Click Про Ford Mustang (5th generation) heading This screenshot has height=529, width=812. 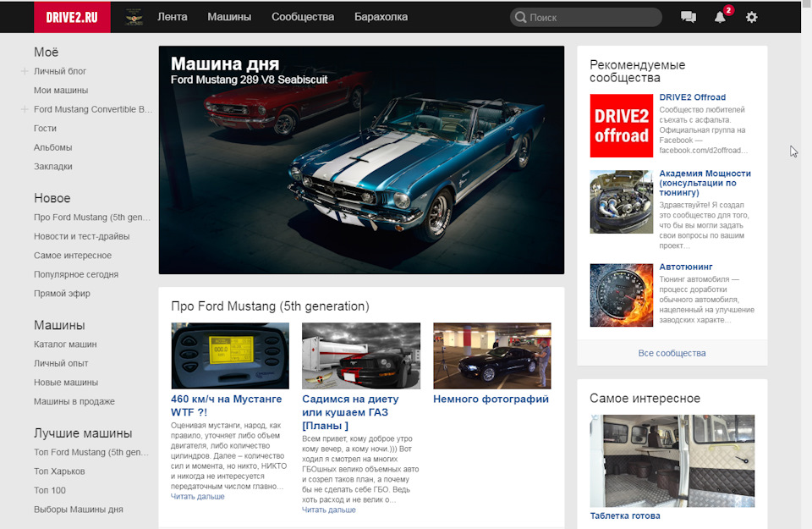click(270, 306)
